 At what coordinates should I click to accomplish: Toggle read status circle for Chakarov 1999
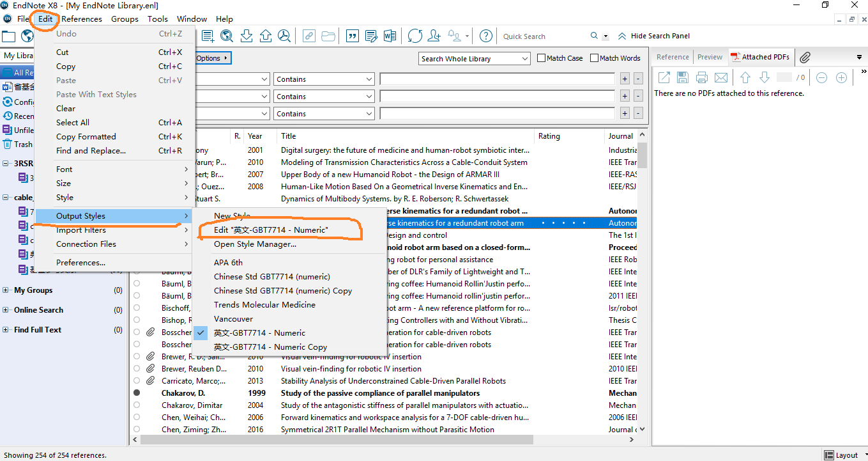click(137, 393)
